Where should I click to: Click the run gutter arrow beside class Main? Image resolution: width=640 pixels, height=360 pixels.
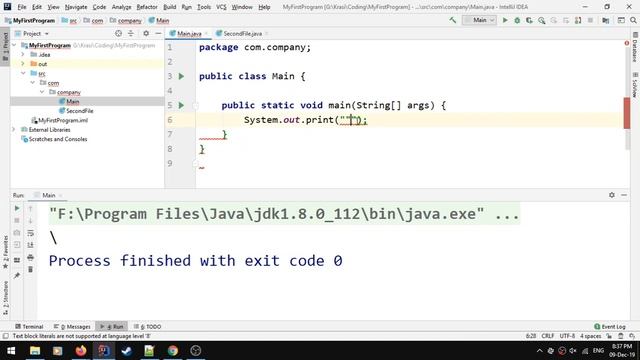[x=181, y=76]
